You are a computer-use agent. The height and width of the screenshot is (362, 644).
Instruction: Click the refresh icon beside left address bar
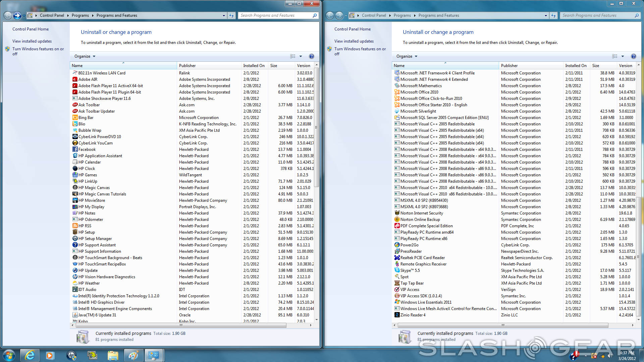231,15
